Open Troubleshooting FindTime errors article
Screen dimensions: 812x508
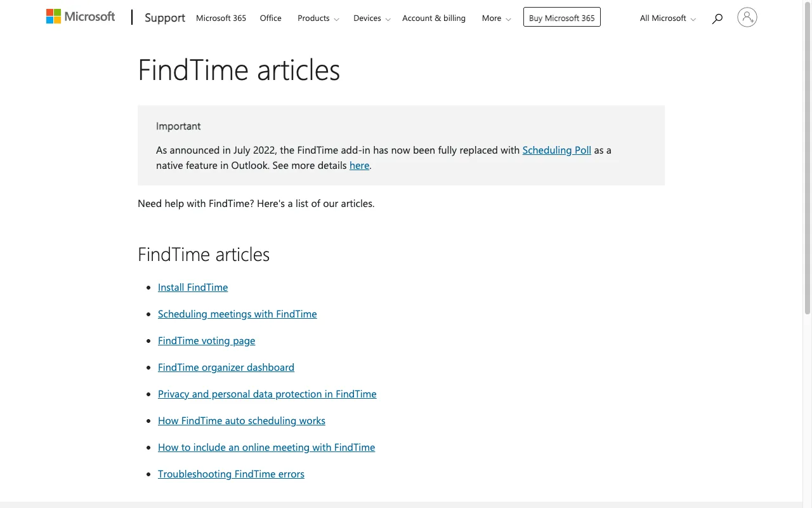pyautogui.click(x=231, y=474)
